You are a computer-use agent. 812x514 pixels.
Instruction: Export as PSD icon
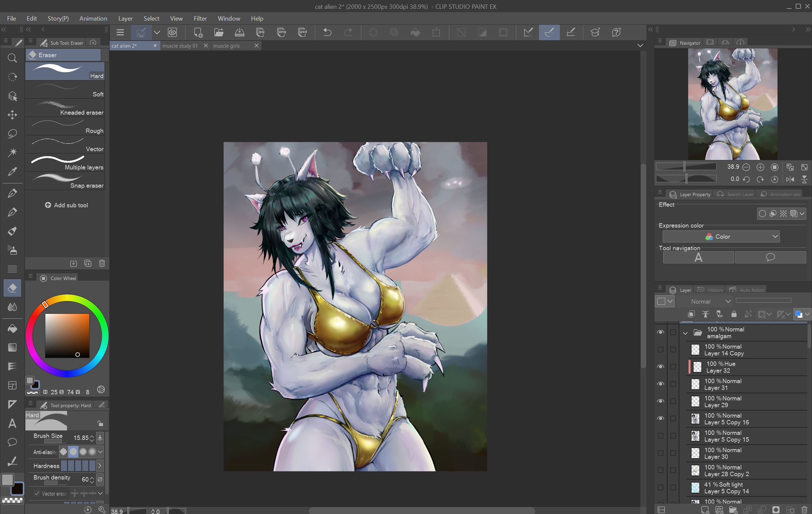pos(302,32)
